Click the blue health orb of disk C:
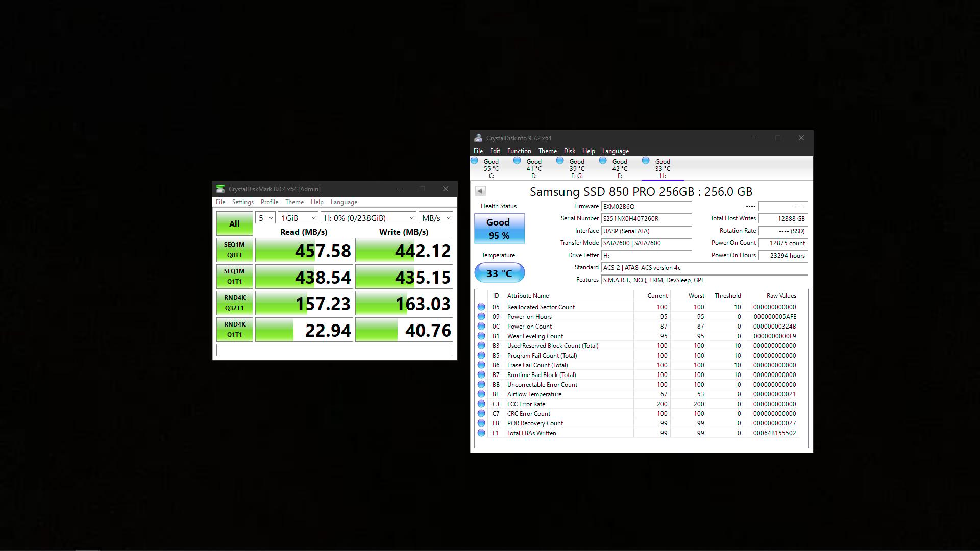980x551 pixels. point(474,161)
